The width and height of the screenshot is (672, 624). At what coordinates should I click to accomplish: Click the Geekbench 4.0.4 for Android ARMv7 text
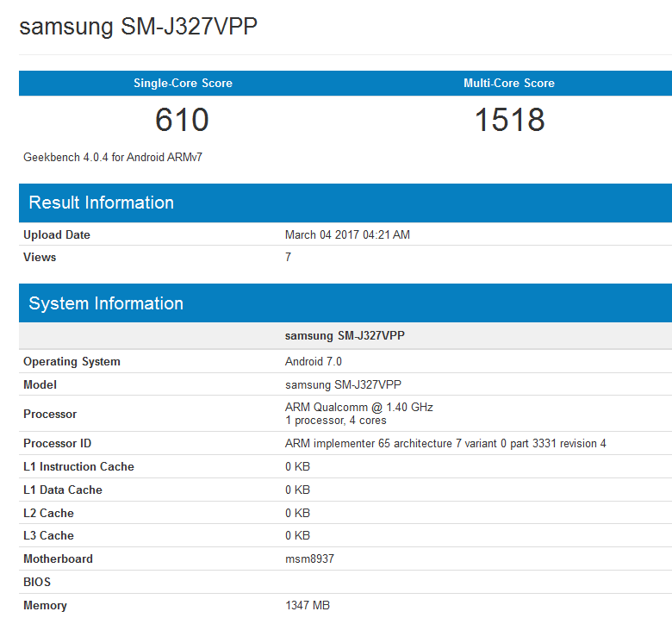(113, 158)
